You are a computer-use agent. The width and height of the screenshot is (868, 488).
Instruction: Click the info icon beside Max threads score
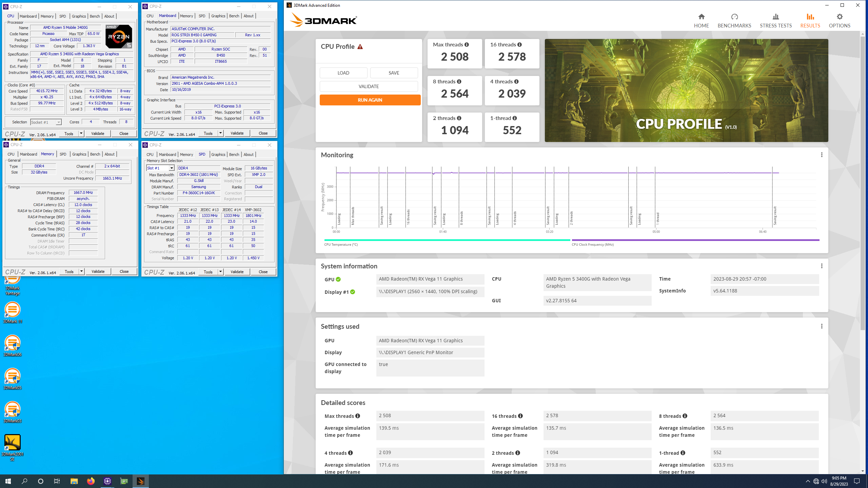467,45
